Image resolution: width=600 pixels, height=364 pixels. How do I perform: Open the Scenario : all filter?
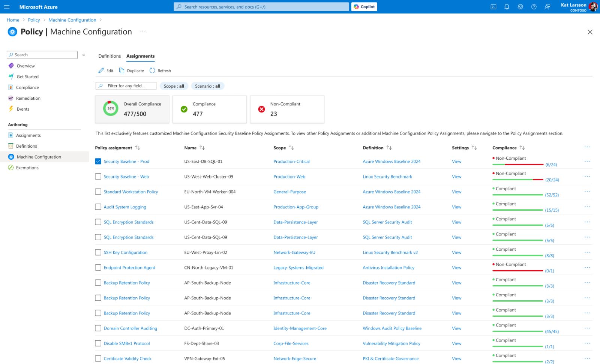coord(207,86)
